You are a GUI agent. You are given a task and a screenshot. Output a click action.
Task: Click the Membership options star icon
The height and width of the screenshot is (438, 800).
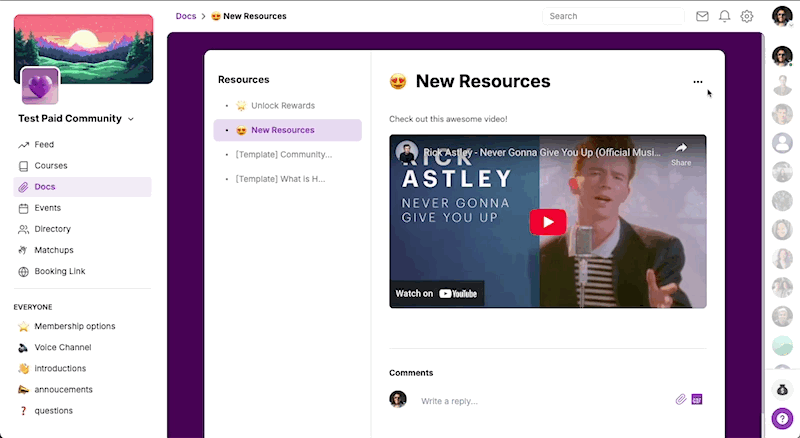pyautogui.click(x=23, y=326)
